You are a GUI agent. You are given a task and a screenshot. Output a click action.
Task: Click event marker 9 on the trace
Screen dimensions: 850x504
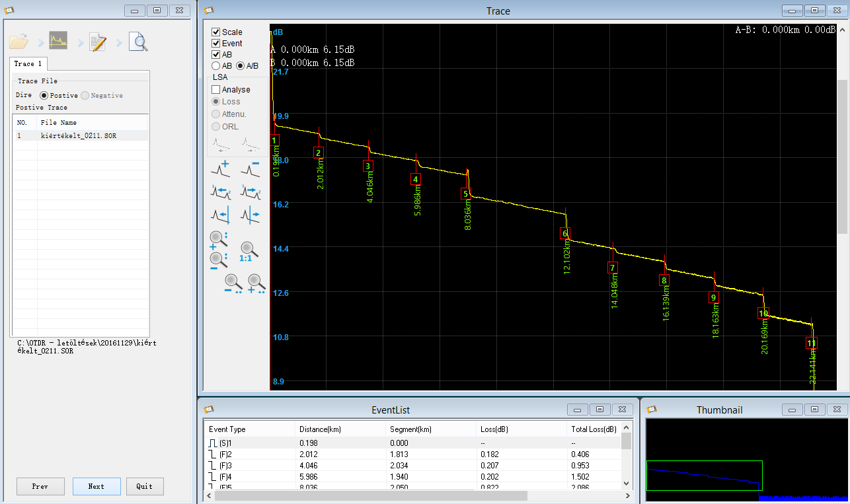point(713,298)
